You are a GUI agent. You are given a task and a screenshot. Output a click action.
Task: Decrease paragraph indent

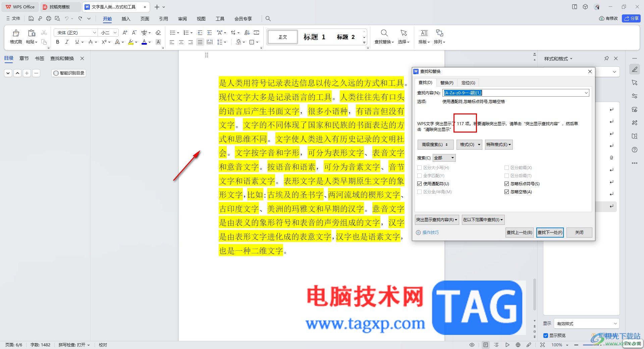[200, 33]
